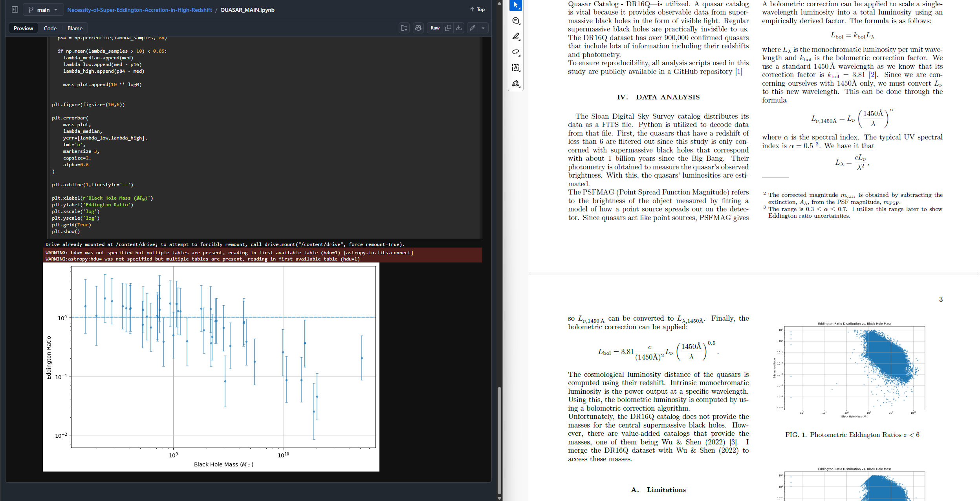This screenshot has width=980, height=501.
Task: Pick the freehand draw lasso tool
Action: point(516,52)
